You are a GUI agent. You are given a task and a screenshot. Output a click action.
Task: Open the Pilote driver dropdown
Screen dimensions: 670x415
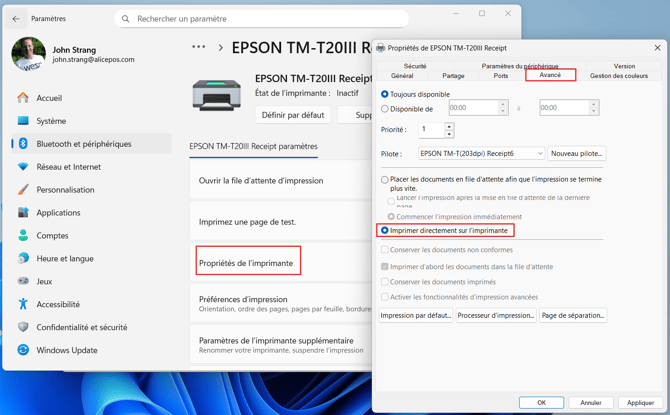(x=540, y=154)
